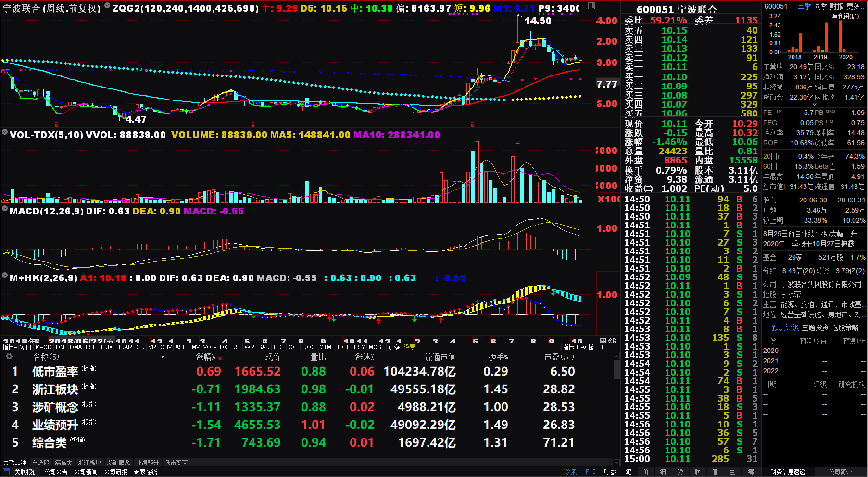The height and width of the screenshot is (477, 868).
Task: Switch chart to 单季 single quarter
Action: (804, 6)
